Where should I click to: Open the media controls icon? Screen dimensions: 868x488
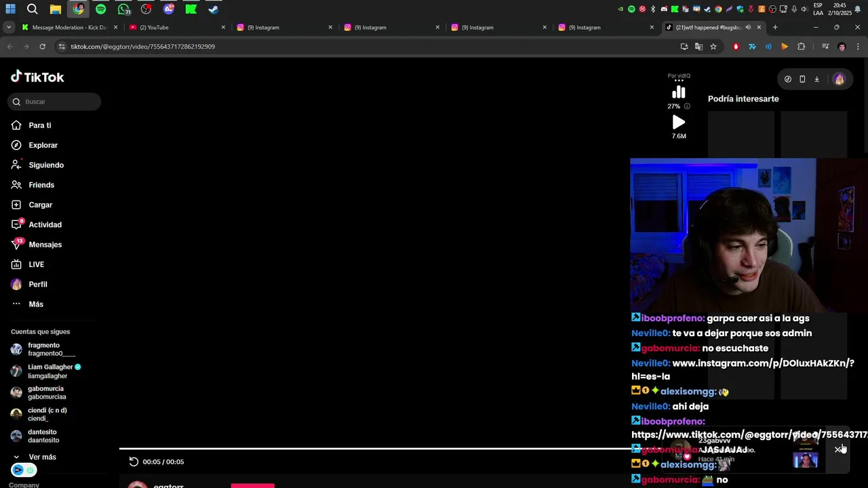[825, 47]
